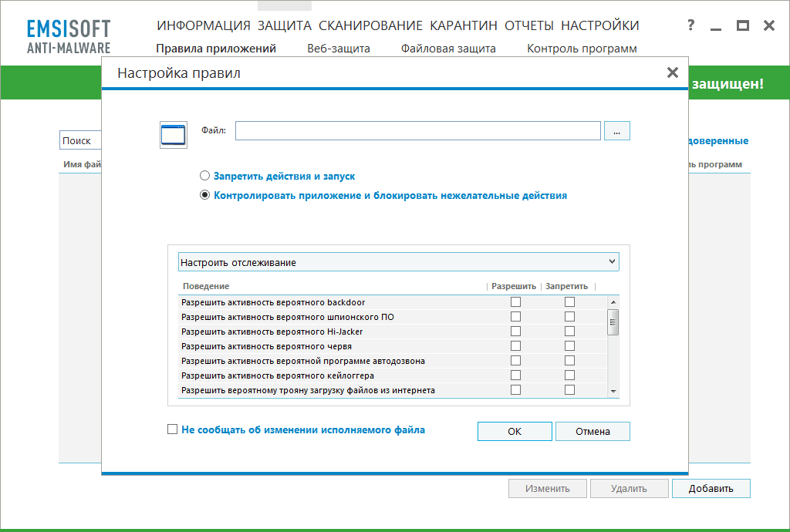Click the "..." browse icon next to Файл

click(616, 130)
